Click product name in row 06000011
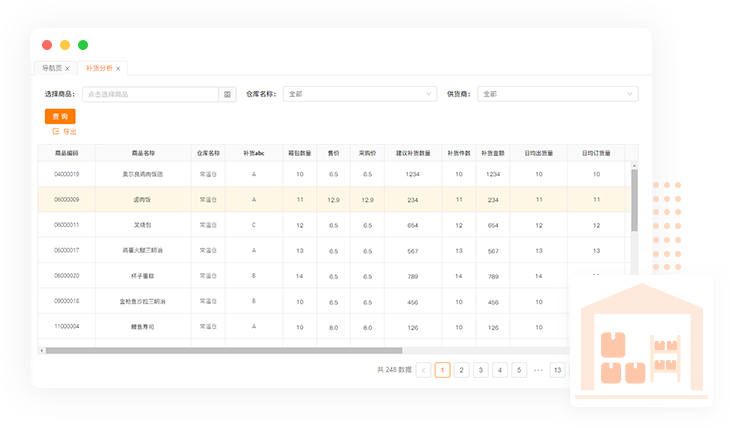The height and width of the screenshot is (428, 730). (x=142, y=225)
